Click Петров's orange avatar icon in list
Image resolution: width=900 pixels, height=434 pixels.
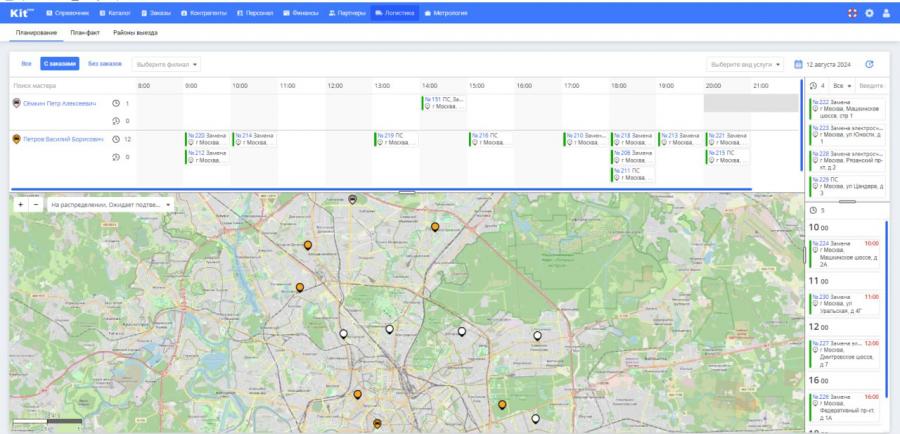point(17,139)
